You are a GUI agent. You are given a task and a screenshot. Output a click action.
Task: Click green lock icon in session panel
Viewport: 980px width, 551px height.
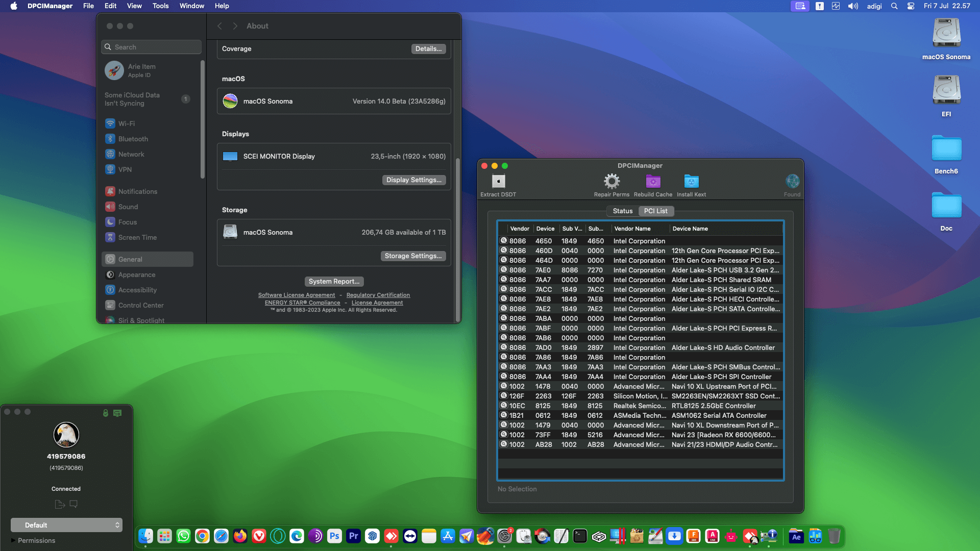point(106,413)
